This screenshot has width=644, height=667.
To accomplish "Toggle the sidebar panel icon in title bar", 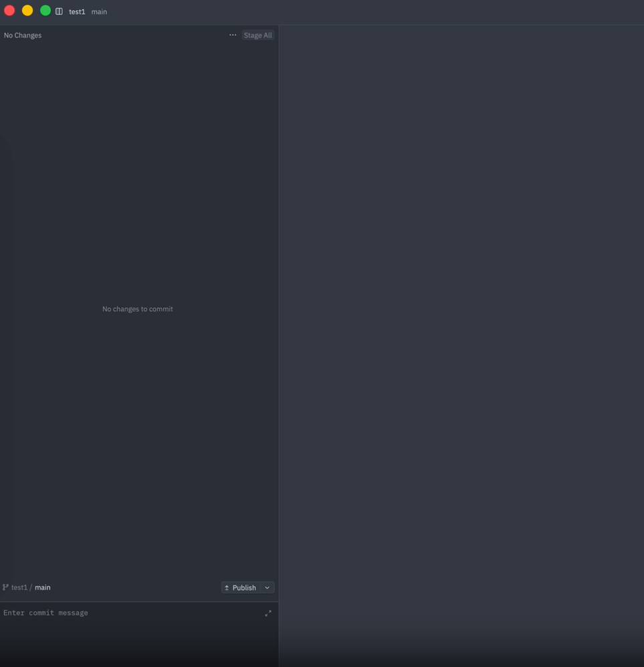I will [x=59, y=11].
